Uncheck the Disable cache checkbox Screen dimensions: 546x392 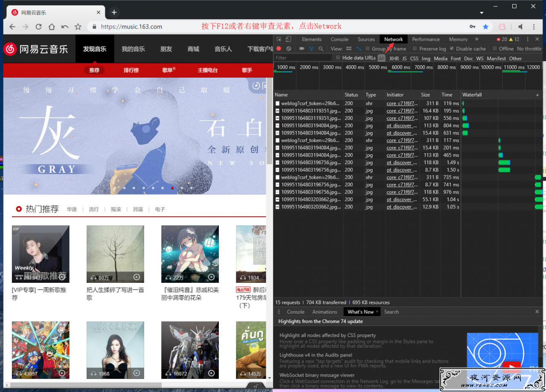point(452,49)
